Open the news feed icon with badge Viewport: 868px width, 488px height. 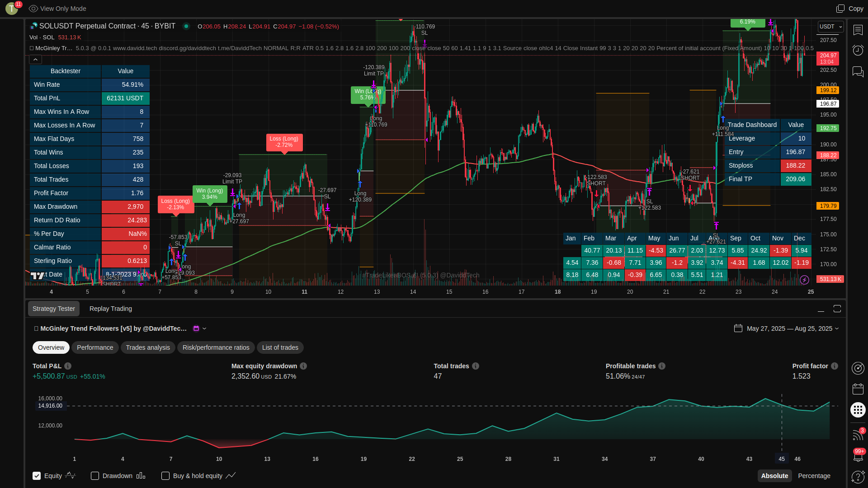point(858,435)
